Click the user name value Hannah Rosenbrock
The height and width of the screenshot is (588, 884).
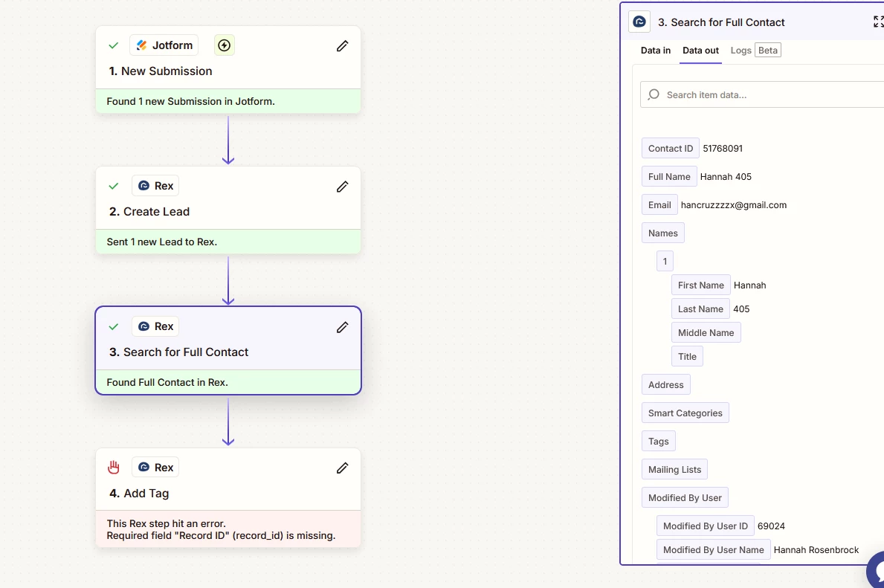coord(816,549)
